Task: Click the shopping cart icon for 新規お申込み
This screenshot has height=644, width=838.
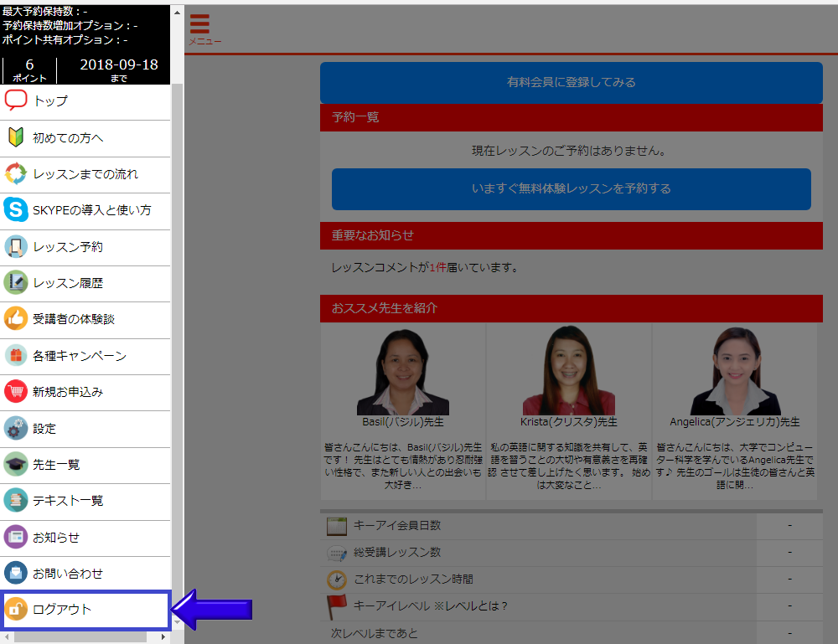Action: (15, 391)
